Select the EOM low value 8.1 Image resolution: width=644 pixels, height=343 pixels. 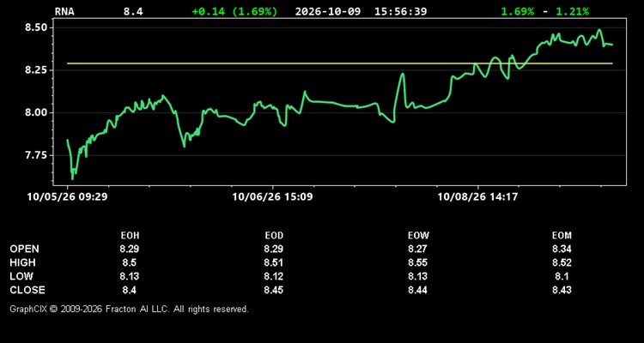point(562,276)
